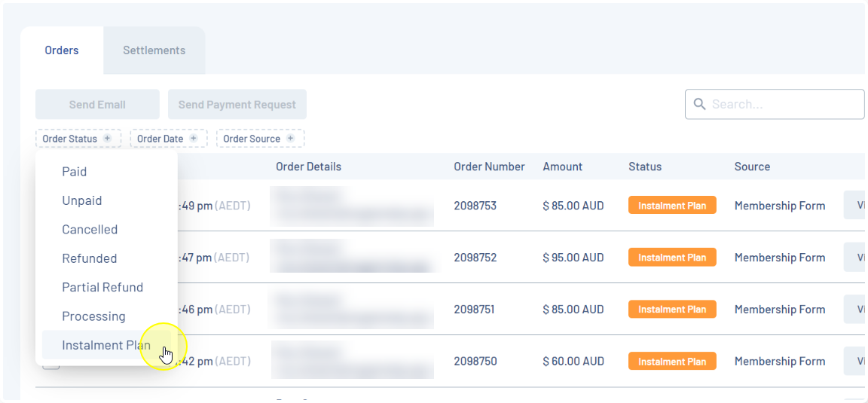The height and width of the screenshot is (403, 868).
Task: Click the magnifier icon in search box
Action: (700, 104)
